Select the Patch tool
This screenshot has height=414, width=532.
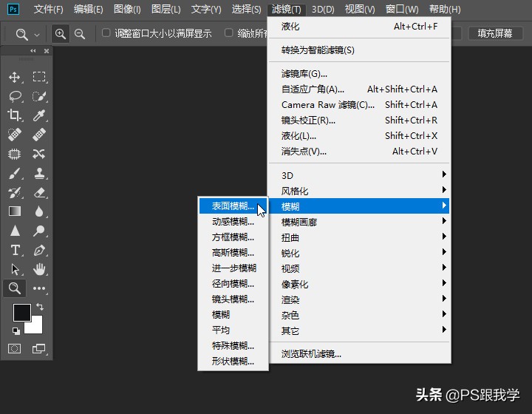[15, 154]
